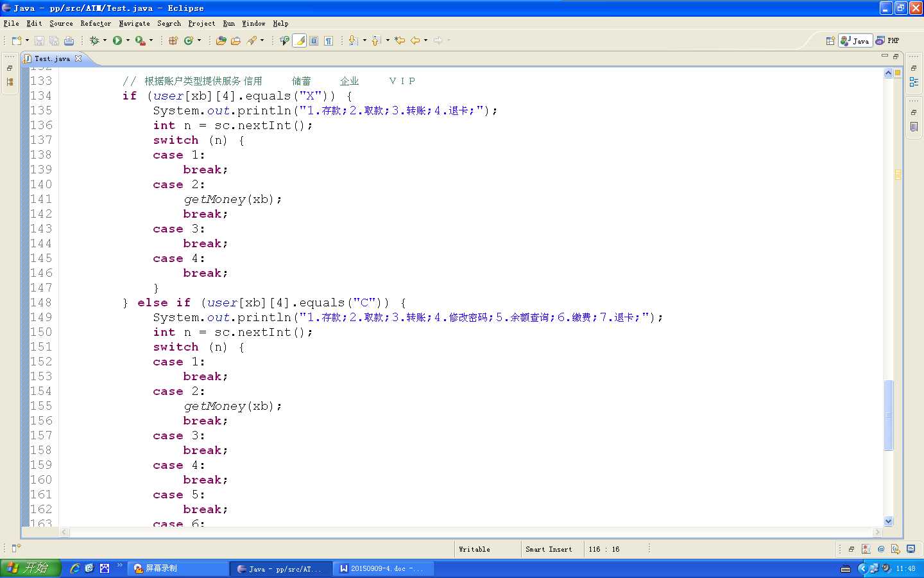Open Internet Explorer from quick launch
This screenshot has width=924, height=578.
pos(74,568)
